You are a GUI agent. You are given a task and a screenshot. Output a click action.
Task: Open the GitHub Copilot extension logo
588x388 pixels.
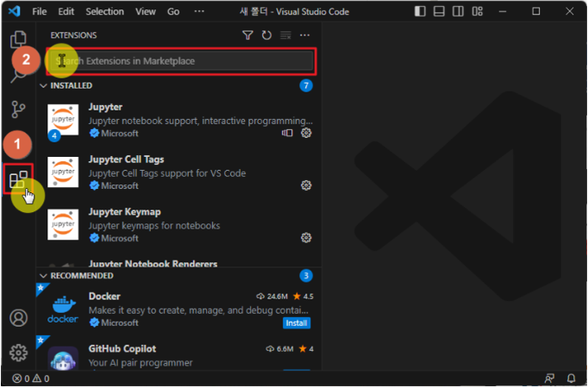[63, 360]
